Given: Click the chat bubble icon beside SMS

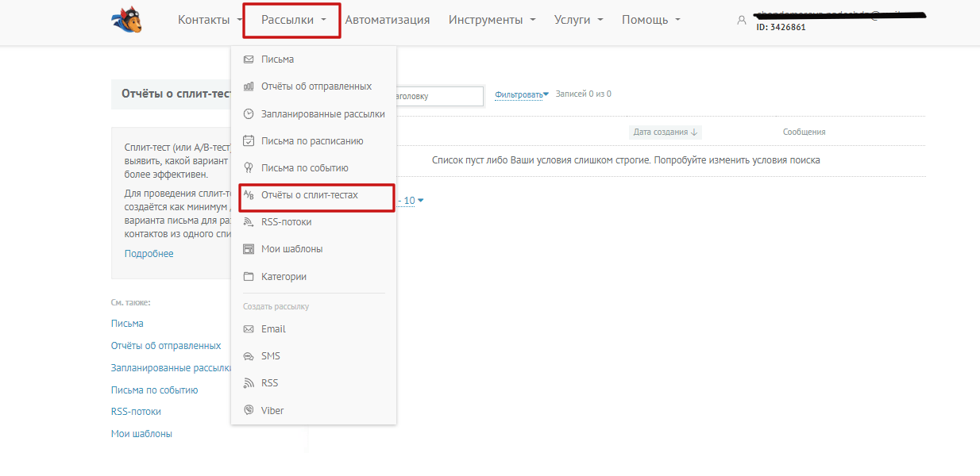Looking at the screenshot, I should pyautogui.click(x=249, y=356).
